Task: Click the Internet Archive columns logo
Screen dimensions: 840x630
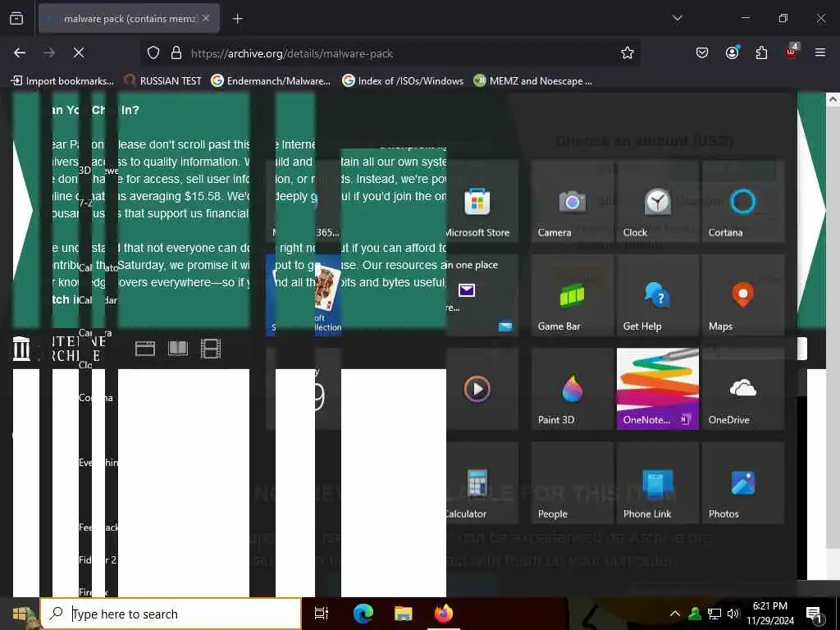Action: click(21, 349)
